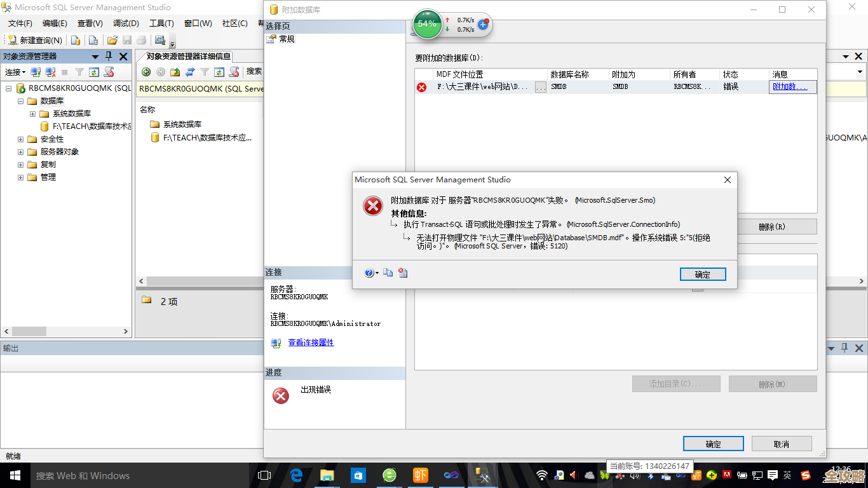Image resolution: width=868 pixels, height=488 pixels.
Task: Collapse the 数据库 tree node
Action: 21,101
